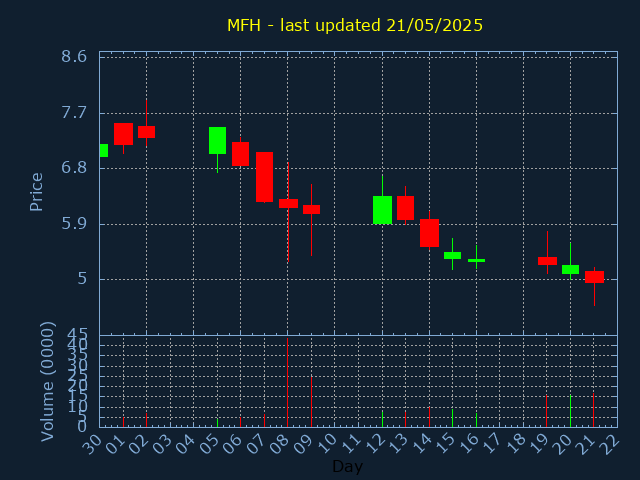Click the day label 10 on x-axis
The image size is (640, 480).
coord(328,444)
